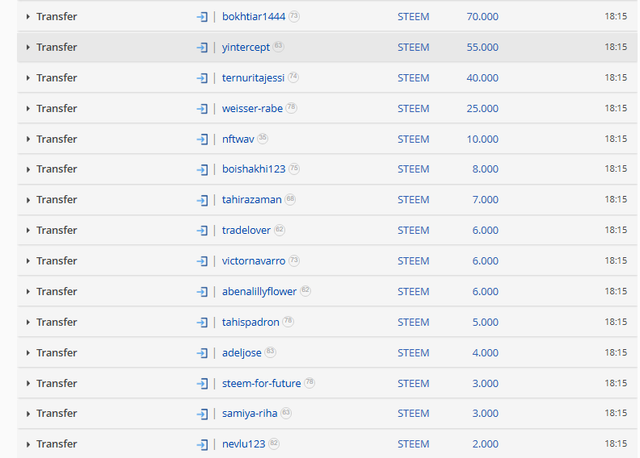Open the abenalillyflower account link
This screenshot has height=458, width=640.
point(259,292)
